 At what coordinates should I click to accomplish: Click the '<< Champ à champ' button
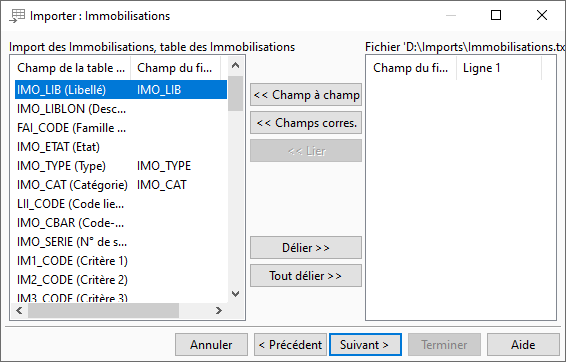[x=306, y=95]
